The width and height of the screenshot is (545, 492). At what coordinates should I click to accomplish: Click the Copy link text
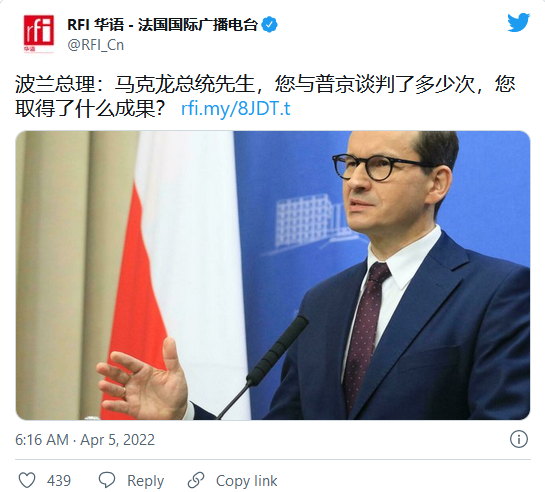[246, 481]
